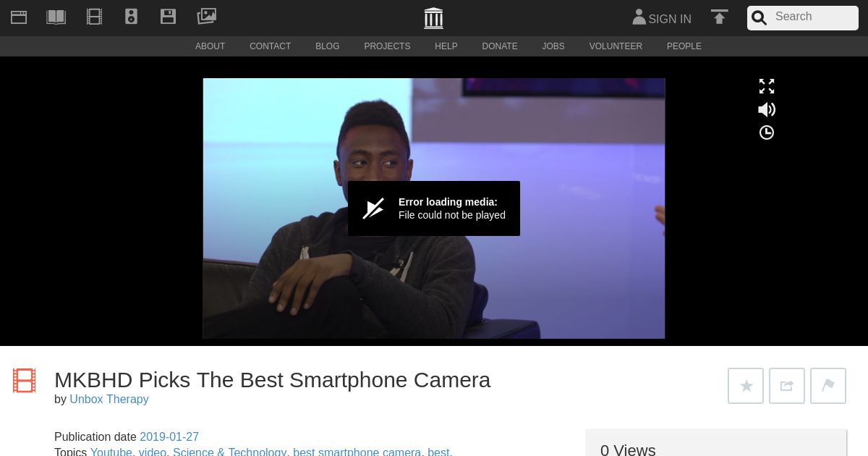Open the JOBS menu item
868x456 pixels.
tap(553, 46)
